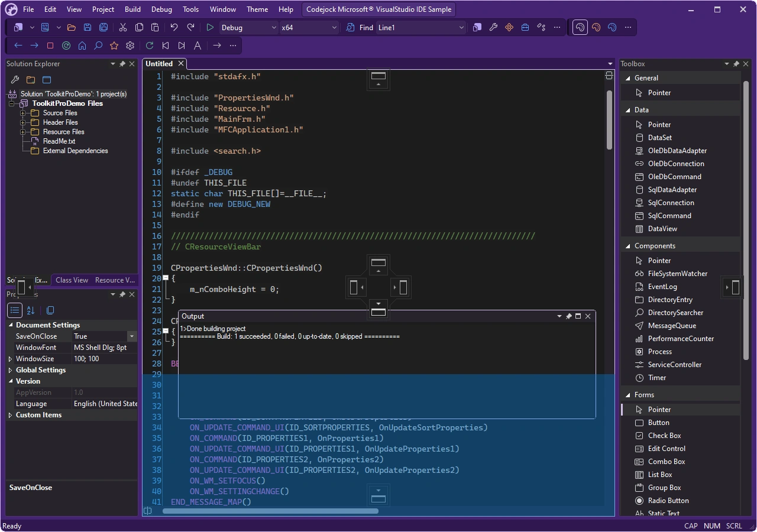Open the Find combo box containing Line1

pyautogui.click(x=421, y=27)
